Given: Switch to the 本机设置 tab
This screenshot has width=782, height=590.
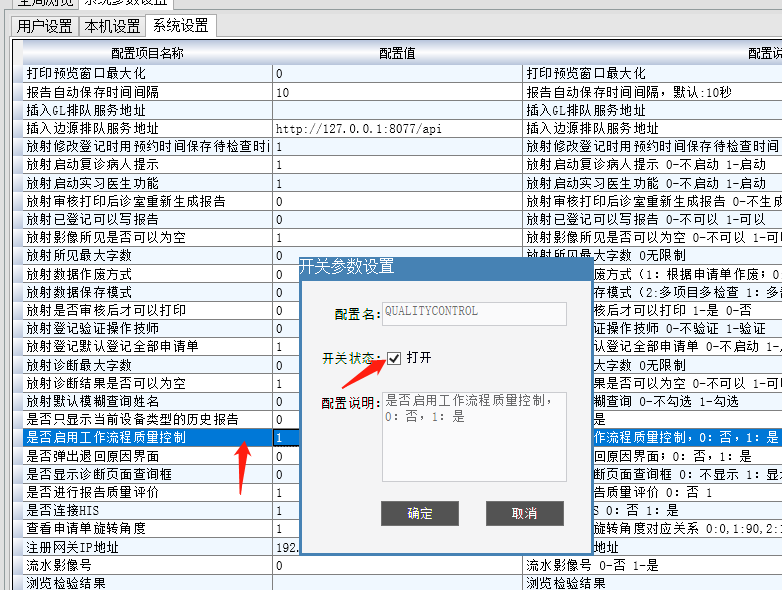Looking at the screenshot, I should click(x=111, y=26).
